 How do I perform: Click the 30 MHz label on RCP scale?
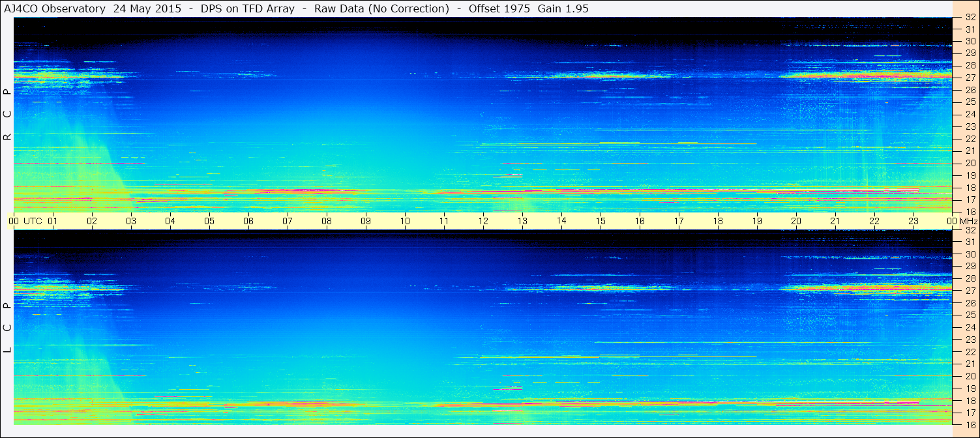click(970, 41)
